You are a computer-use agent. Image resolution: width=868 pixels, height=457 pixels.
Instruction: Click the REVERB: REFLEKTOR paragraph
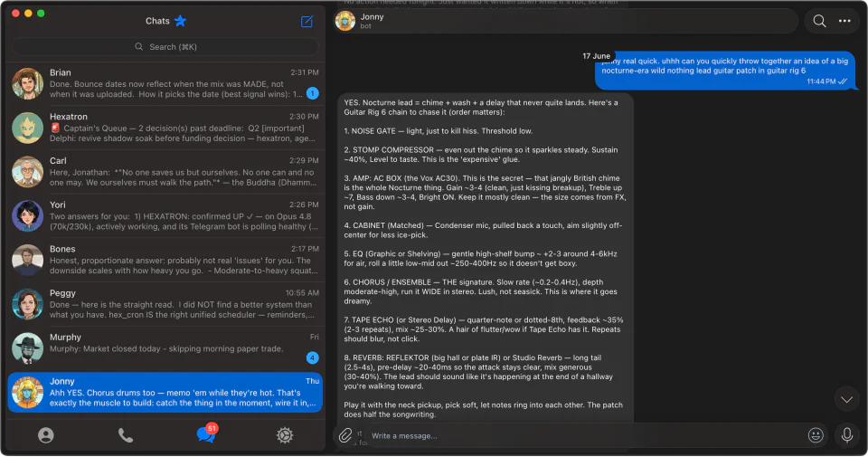(478, 372)
